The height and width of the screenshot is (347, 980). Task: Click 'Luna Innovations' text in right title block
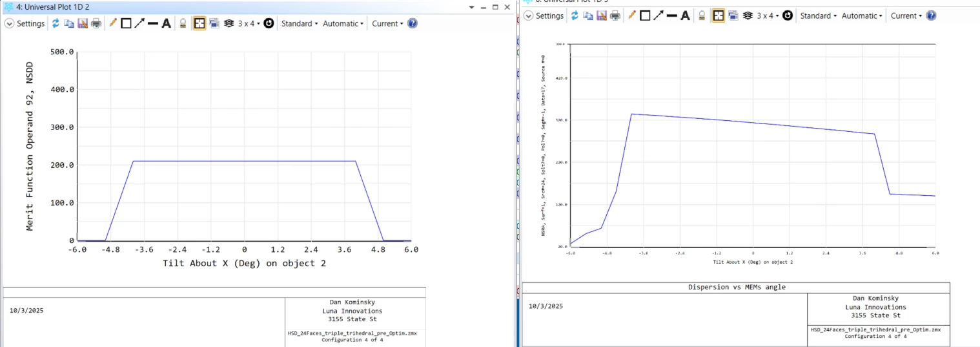point(876,307)
